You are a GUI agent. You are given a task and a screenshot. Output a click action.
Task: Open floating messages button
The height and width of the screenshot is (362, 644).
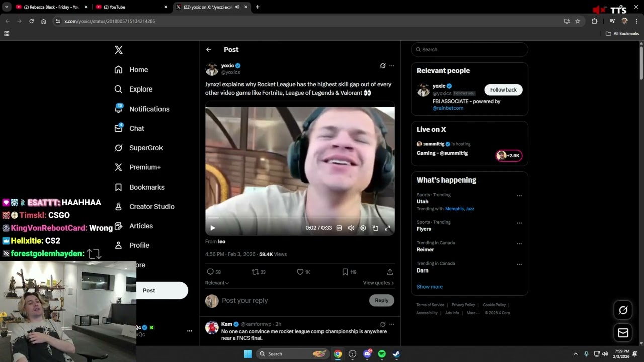(623, 333)
